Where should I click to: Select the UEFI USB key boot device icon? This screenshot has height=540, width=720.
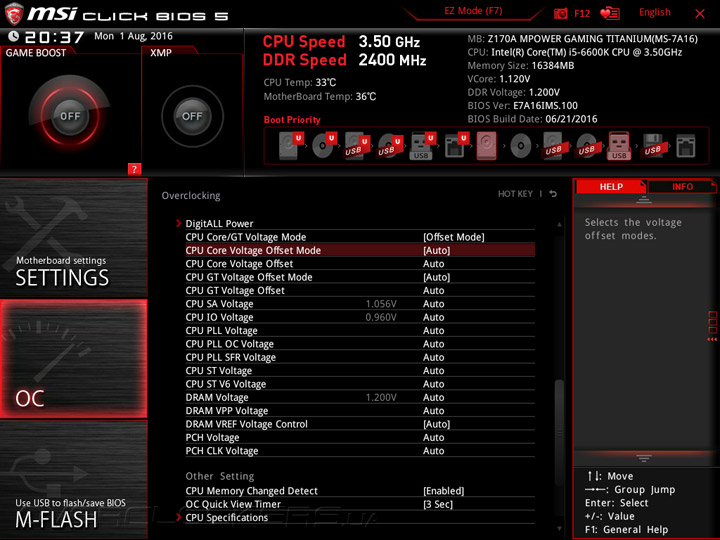[x=422, y=146]
